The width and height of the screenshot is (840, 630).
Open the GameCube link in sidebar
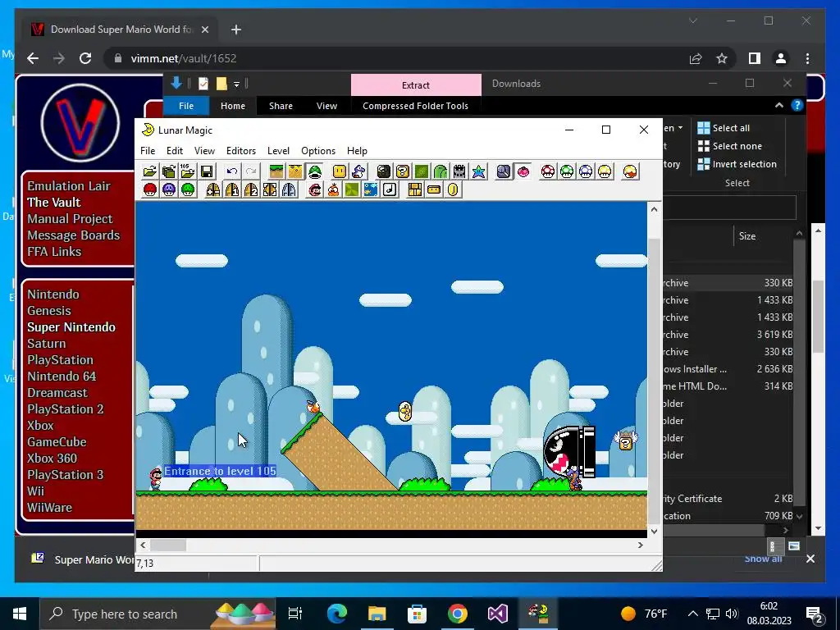pos(57,442)
